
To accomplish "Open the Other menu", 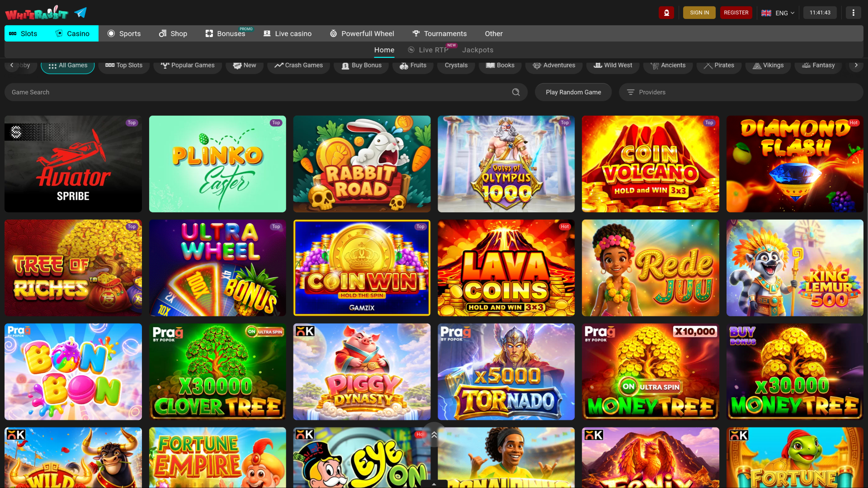I will pos(494,33).
